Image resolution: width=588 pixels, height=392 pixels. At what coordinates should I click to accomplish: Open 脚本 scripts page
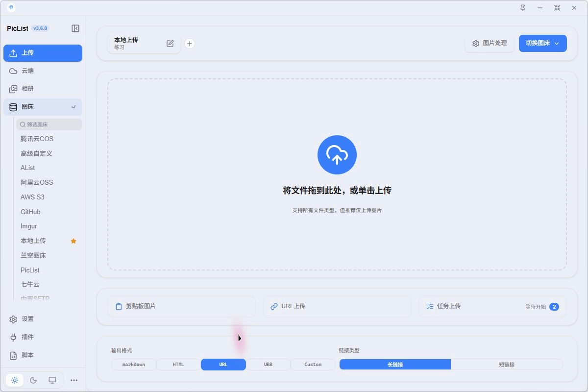pyautogui.click(x=43, y=355)
